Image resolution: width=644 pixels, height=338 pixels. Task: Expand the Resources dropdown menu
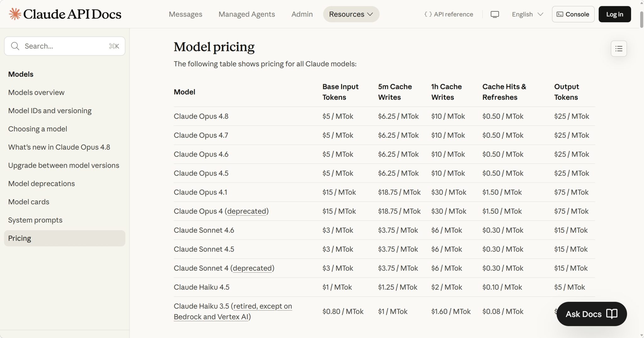351,14
